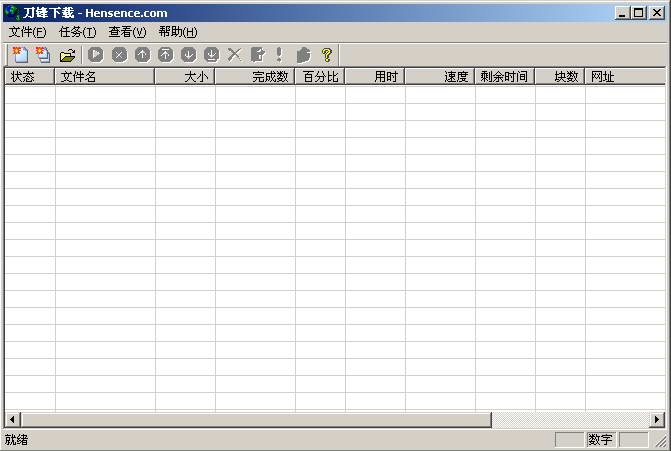Click the move task to bottom icon
This screenshot has width=671, height=451.
(211, 55)
